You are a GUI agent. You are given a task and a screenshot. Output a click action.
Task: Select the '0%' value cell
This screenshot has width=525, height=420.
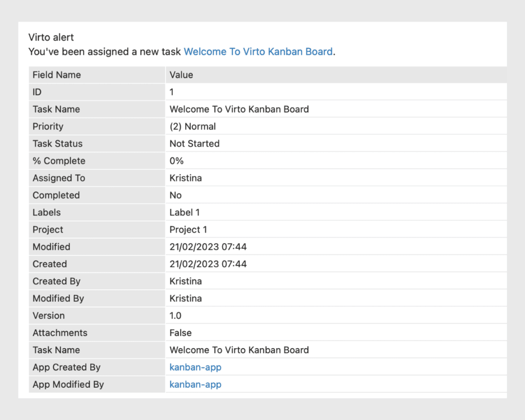pos(336,161)
